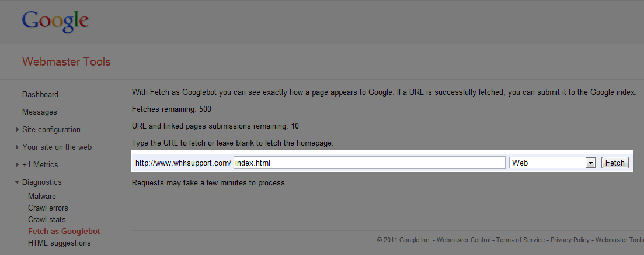Expand Your site on the web
The width and height of the screenshot is (644, 255).
click(57, 147)
